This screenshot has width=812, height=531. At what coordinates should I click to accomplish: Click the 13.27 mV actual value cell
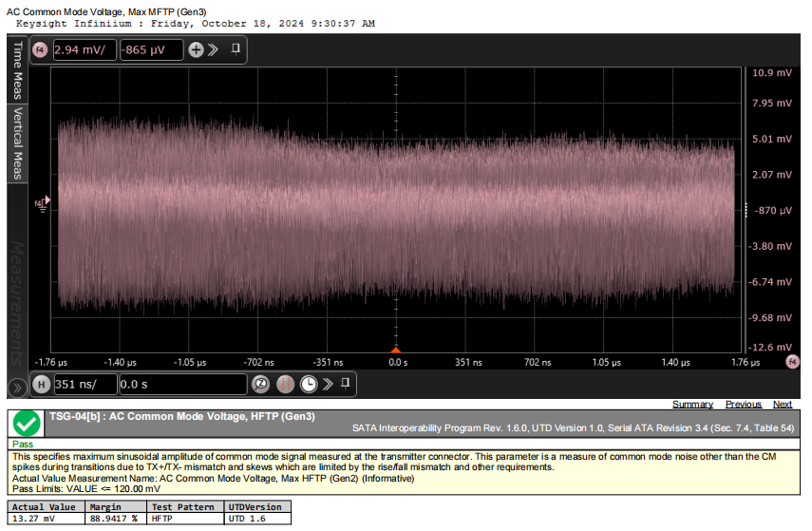pyautogui.click(x=47, y=519)
